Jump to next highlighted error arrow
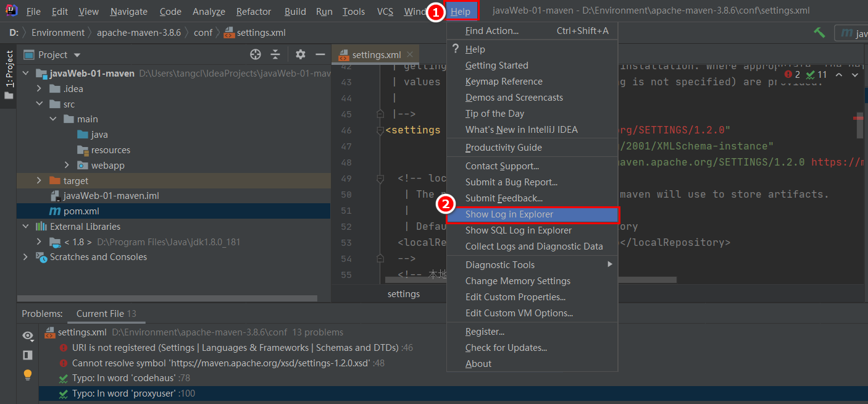The image size is (868, 404). click(855, 75)
